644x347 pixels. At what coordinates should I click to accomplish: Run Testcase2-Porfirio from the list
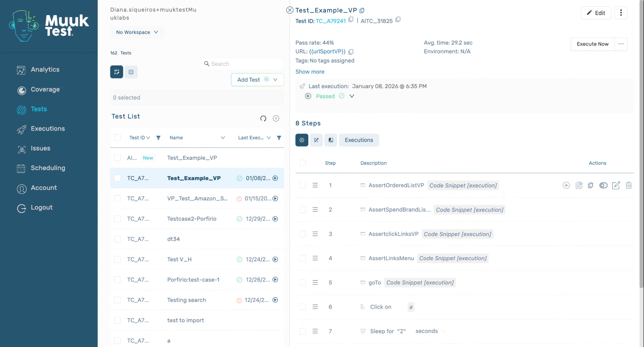pos(275,219)
